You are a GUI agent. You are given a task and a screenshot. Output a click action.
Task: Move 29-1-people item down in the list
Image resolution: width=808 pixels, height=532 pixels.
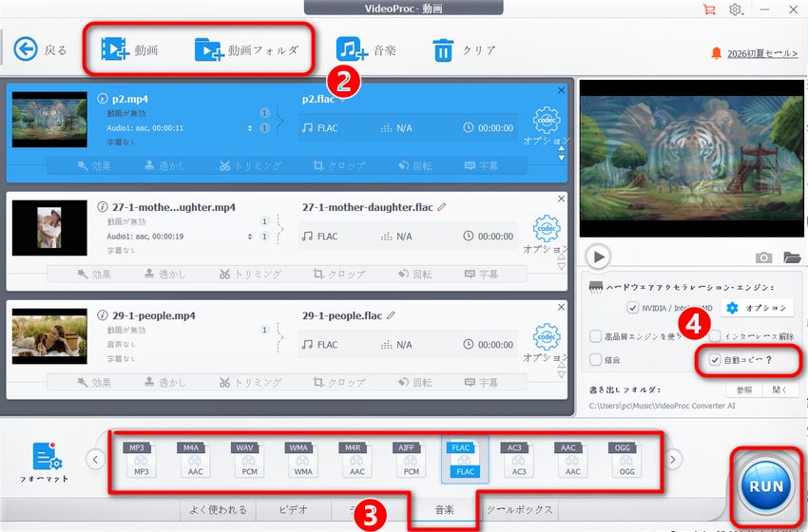(561, 375)
